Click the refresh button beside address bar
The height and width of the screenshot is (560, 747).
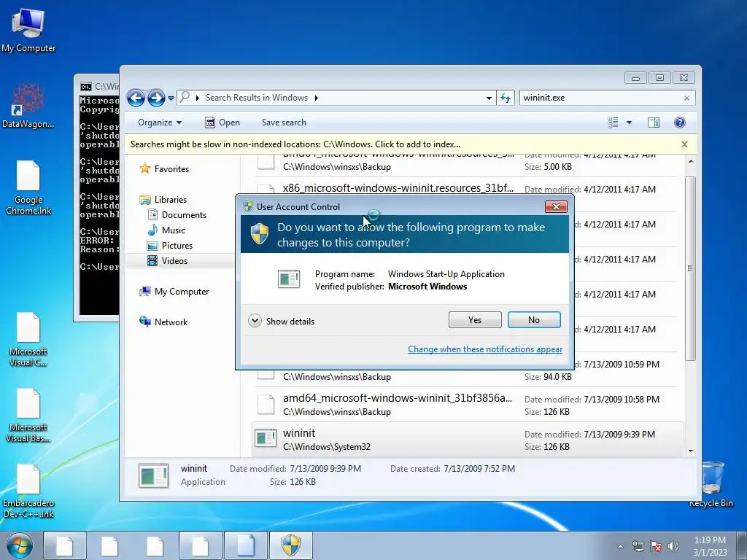505,98
